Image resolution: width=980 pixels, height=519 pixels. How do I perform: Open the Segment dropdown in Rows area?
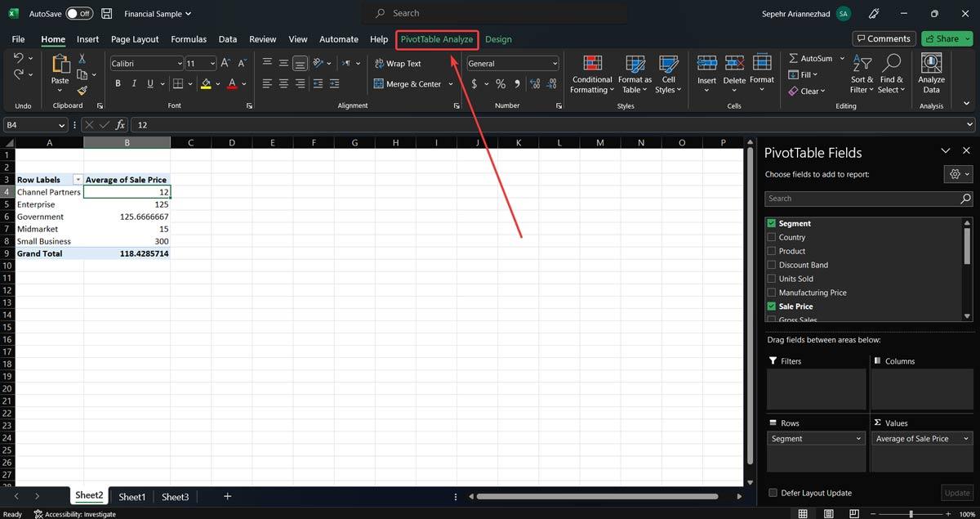[858, 439]
